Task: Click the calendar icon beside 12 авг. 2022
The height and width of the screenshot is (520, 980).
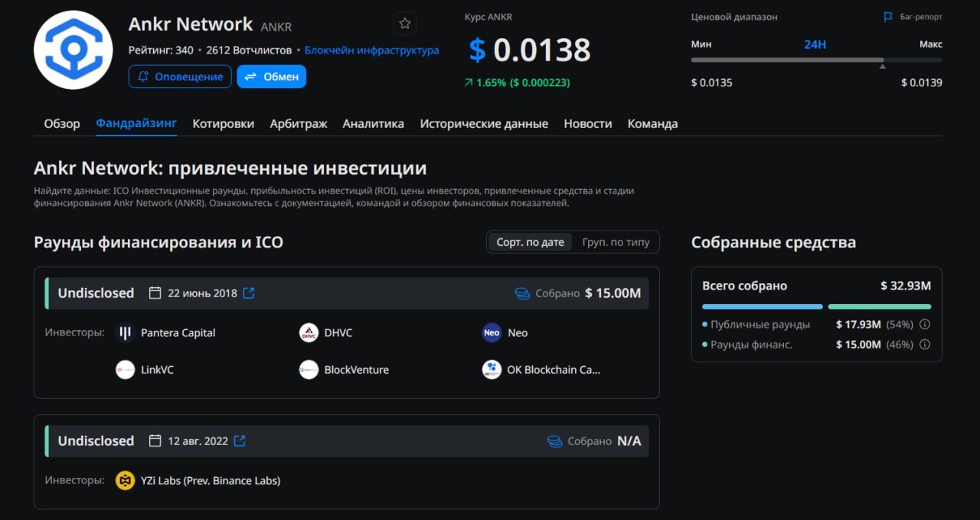Action: coord(155,441)
